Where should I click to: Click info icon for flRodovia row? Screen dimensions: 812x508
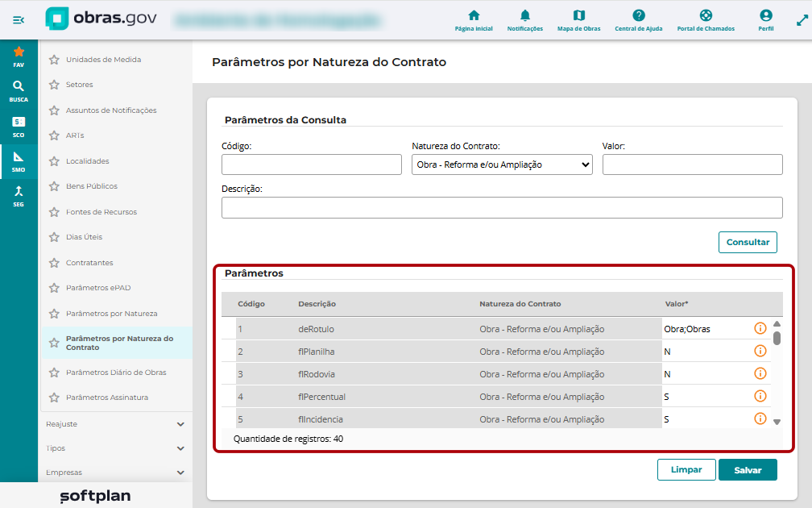pos(760,373)
